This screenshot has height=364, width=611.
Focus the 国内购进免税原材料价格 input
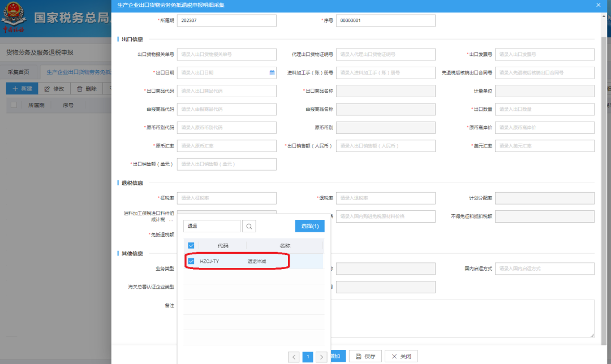coord(386,216)
